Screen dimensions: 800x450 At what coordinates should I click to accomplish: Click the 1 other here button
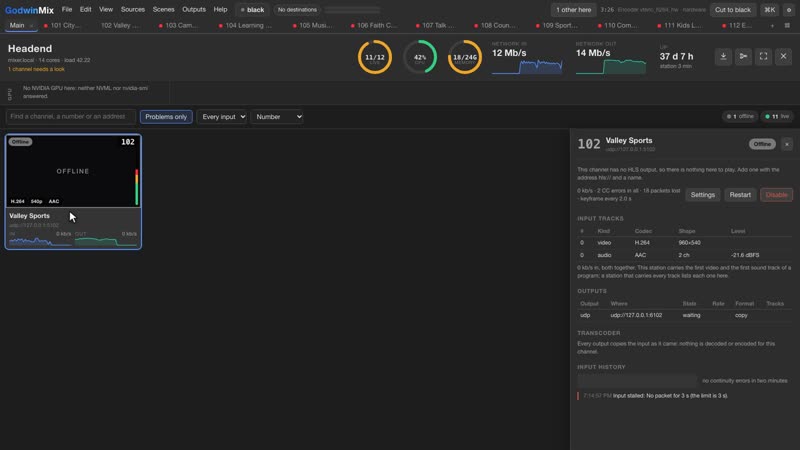point(573,10)
